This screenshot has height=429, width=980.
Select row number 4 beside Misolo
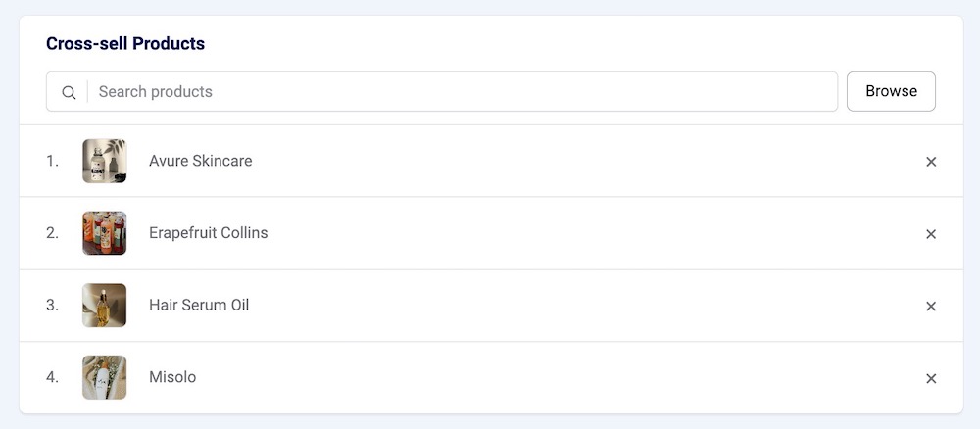[x=52, y=377]
